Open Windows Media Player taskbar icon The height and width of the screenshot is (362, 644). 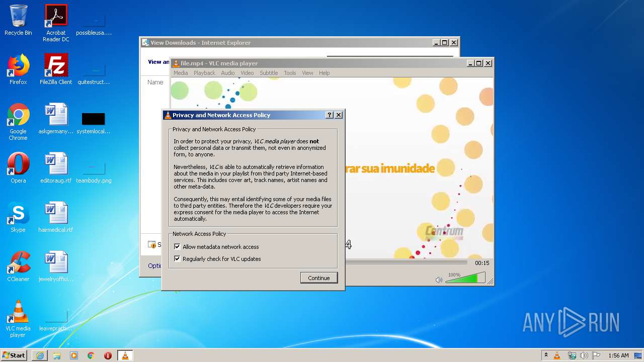[x=74, y=355]
